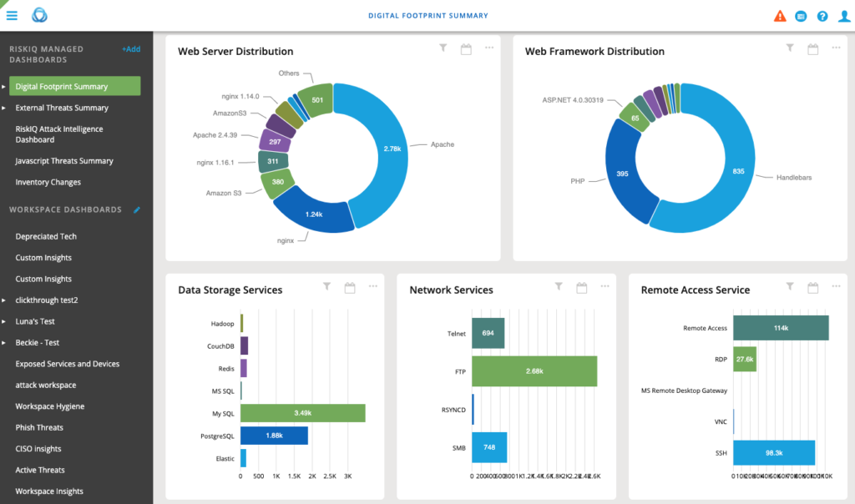
Task: Open Workspace Hygiene dashboard
Action: (49, 406)
